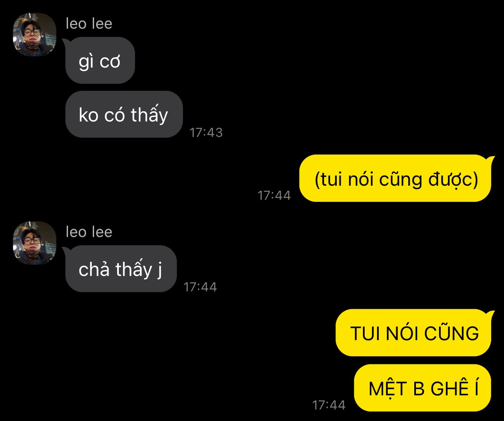The height and width of the screenshot is (421, 504).
Task: Select the 17:44 time beside 'MỆT B GHÊ Í'
Action: tap(329, 405)
